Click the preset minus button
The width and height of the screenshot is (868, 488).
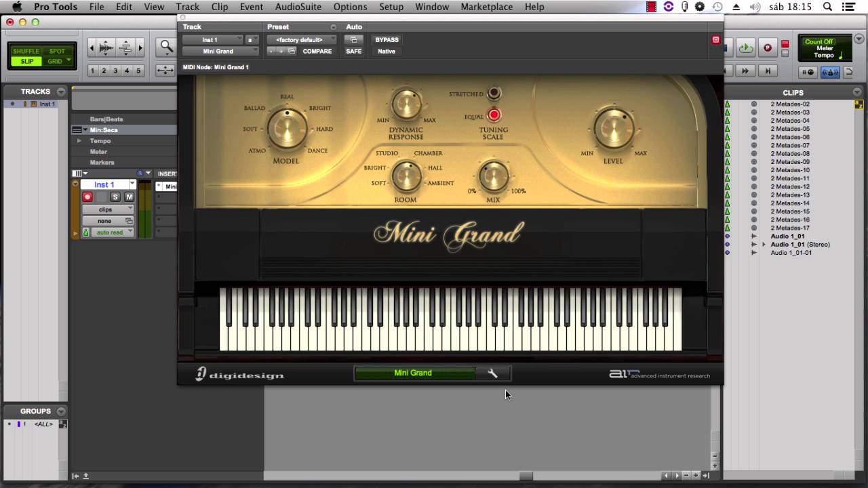(272, 52)
